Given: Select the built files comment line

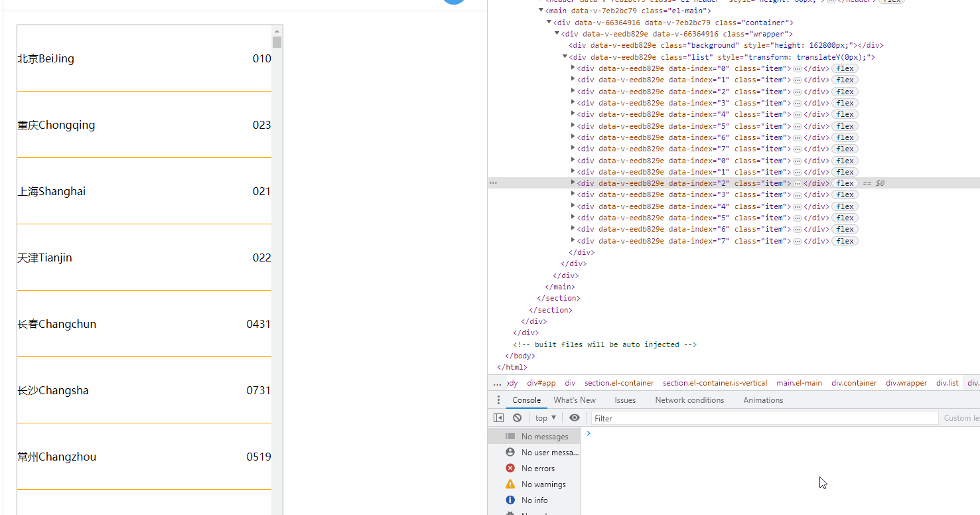Looking at the screenshot, I should tap(604, 344).
